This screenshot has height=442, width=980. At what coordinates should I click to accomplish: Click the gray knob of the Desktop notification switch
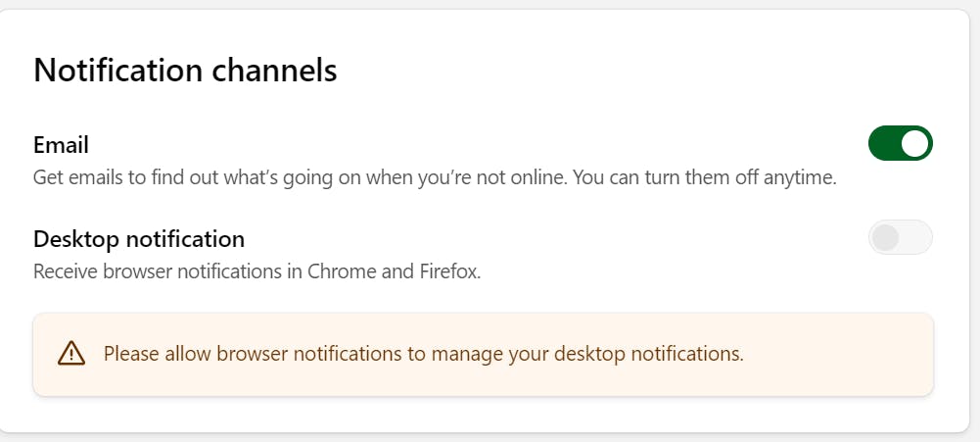885,237
